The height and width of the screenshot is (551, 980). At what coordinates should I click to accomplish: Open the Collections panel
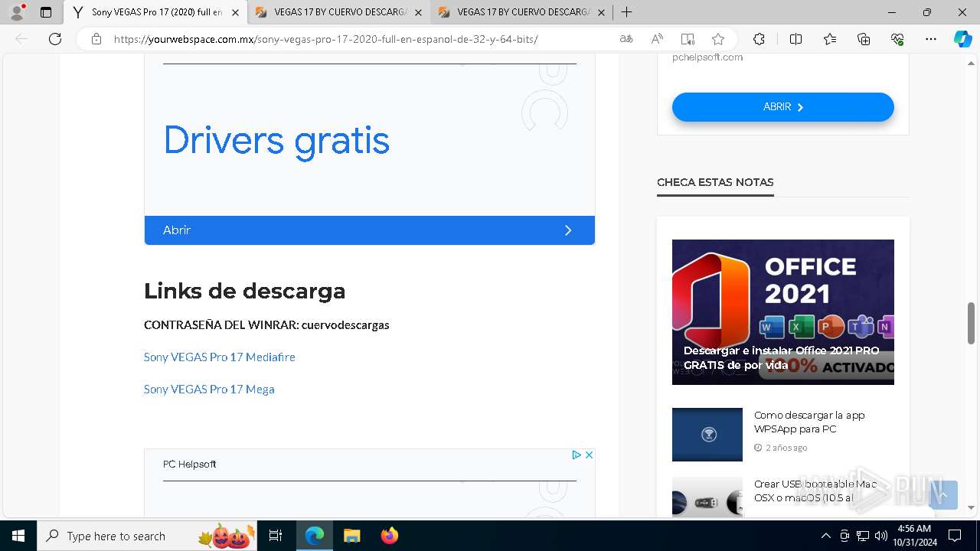[864, 39]
